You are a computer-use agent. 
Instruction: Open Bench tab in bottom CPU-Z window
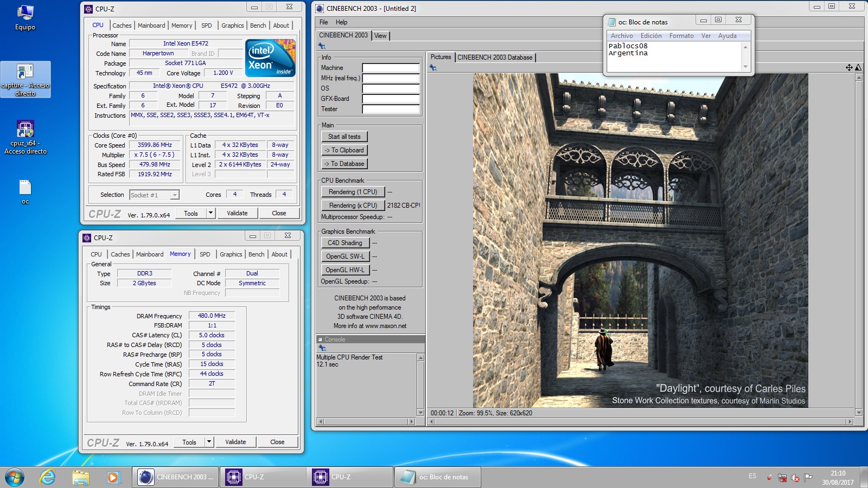coord(257,254)
